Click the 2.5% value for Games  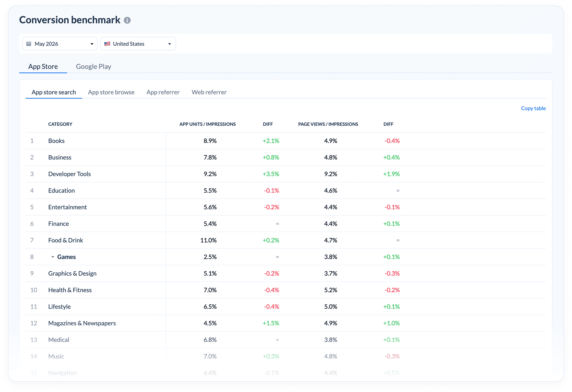pos(210,257)
